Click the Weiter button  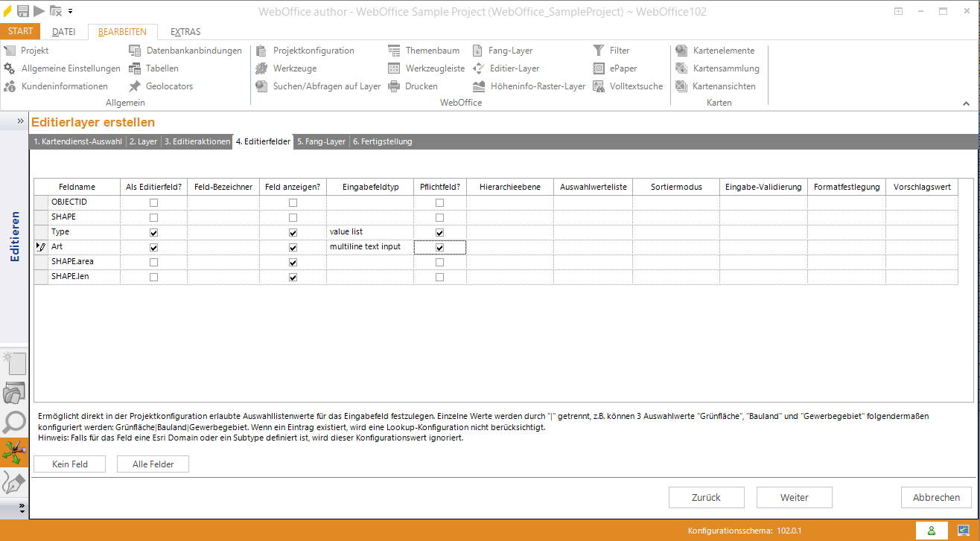click(794, 497)
